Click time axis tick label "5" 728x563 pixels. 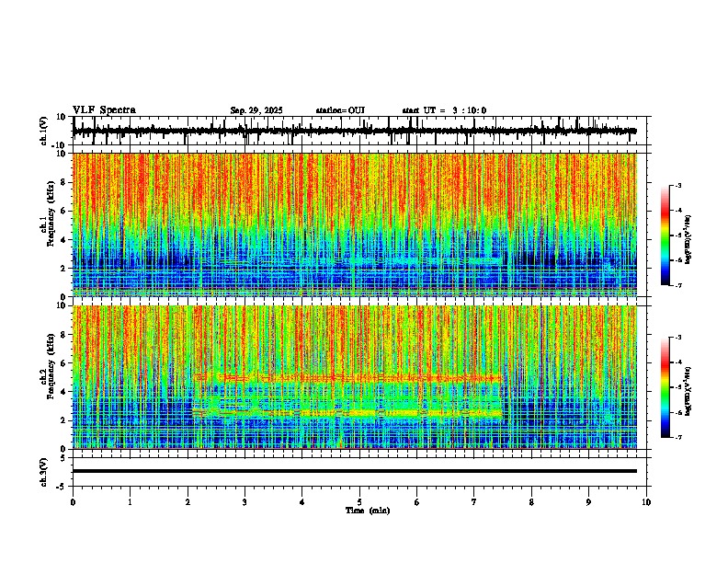coord(359,502)
